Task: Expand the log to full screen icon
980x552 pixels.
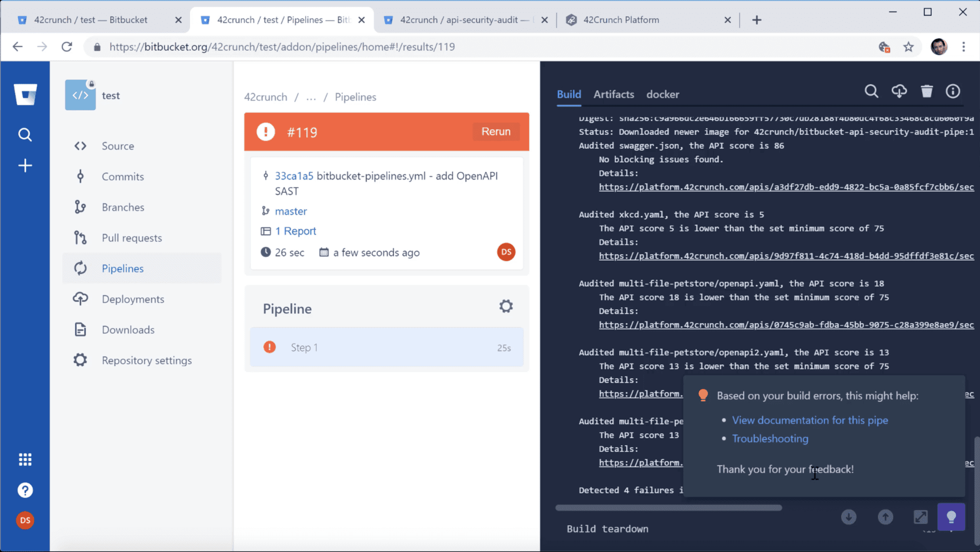Action: click(x=921, y=517)
